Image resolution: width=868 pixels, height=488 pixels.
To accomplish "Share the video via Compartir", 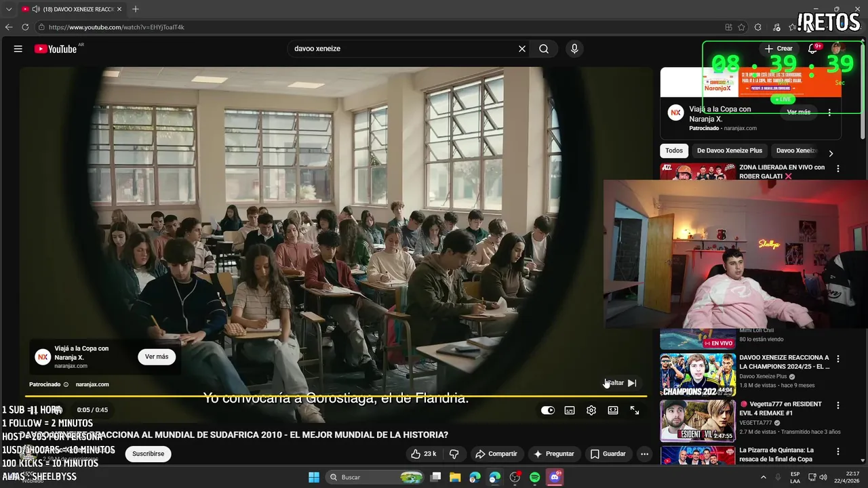I will pos(496,453).
